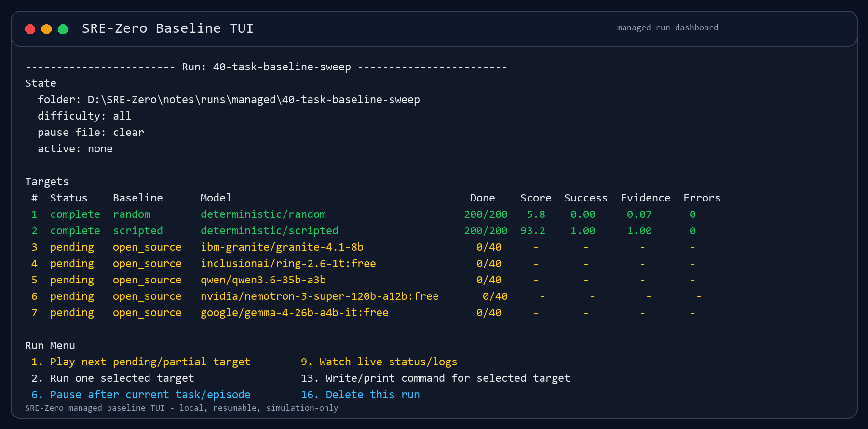The width and height of the screenshot is (868, 429).
Task: Click the 'random' baseline cell in row 1
Action: click(x=132, y=214)
